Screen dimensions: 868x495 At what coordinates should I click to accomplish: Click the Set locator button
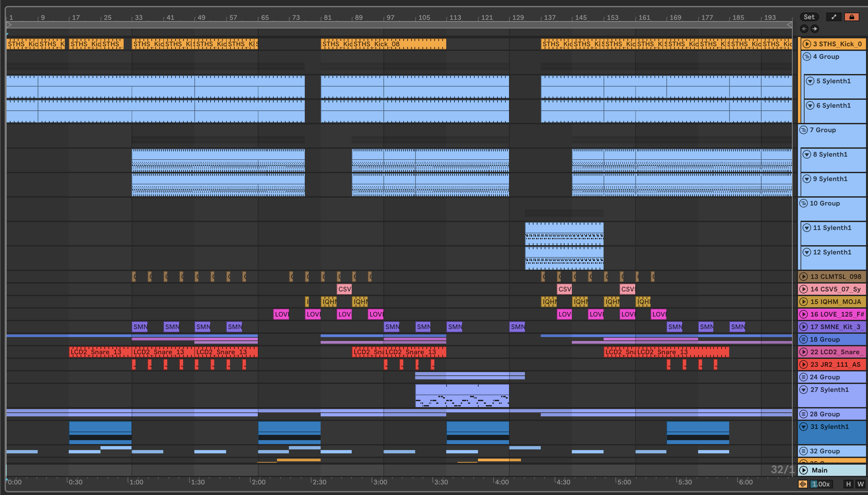tap(809, 17)
